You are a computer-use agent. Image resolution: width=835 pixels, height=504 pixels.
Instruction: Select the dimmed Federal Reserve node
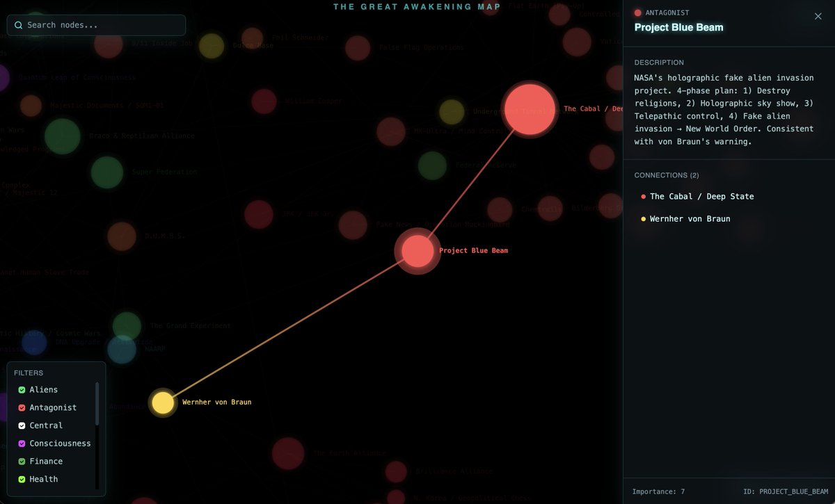(432, 165)
